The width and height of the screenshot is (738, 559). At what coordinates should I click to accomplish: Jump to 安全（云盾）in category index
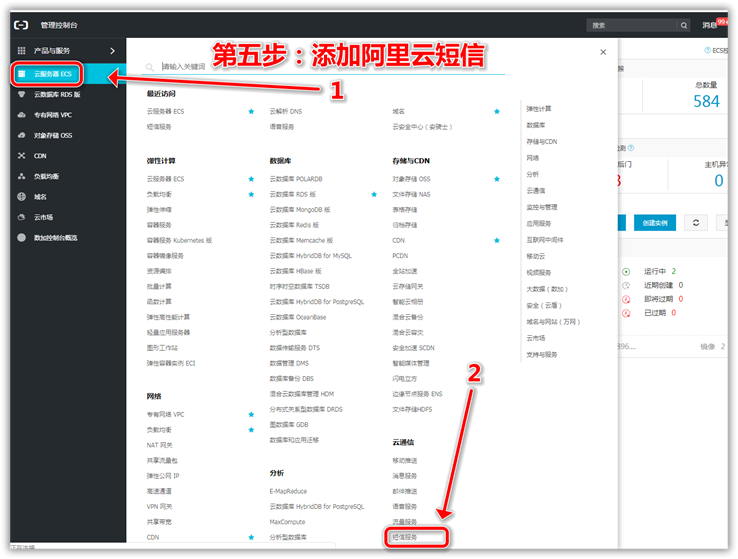[544, 306]
